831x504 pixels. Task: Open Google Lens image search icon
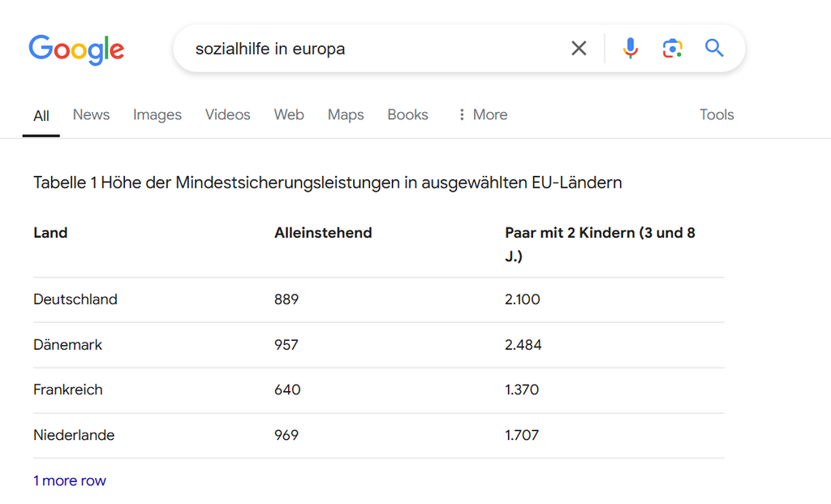coord(672,48)
